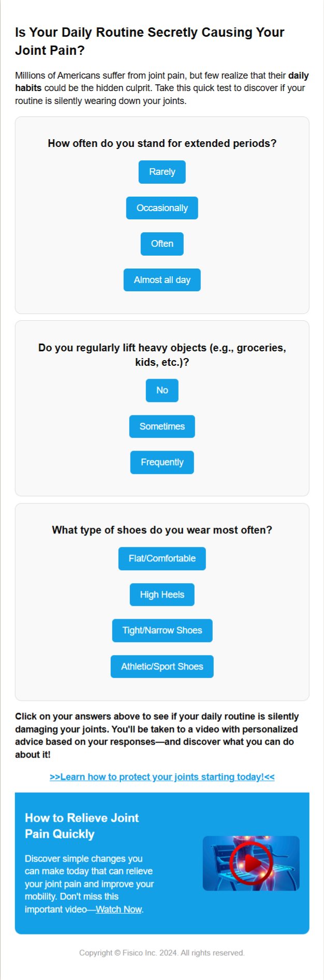Viewport: 324px width, 980px height.
Task: Click the shoes question heading text
Action: [x=162, y=530]
